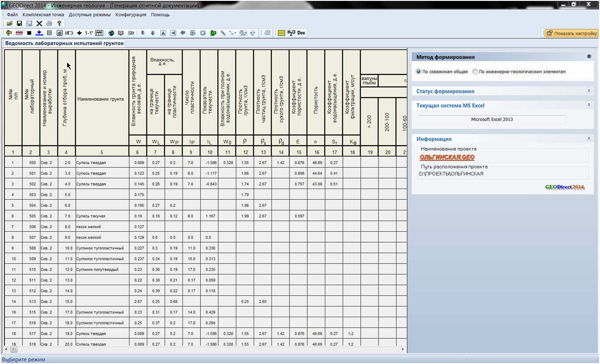Collapse the 'Информация' section
This screenshot has height=364, width=600.
[589, 138]
